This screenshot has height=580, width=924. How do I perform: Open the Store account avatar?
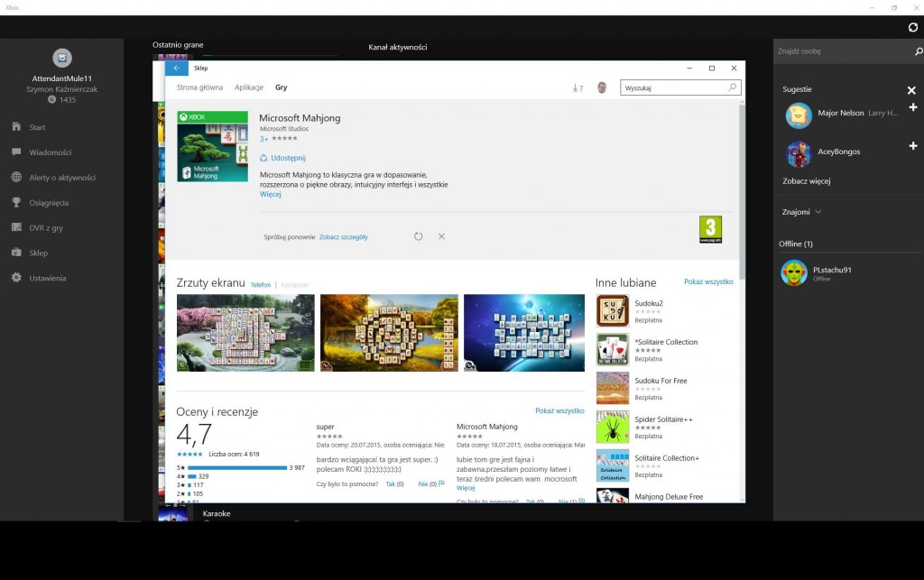(x=602, y=87)
